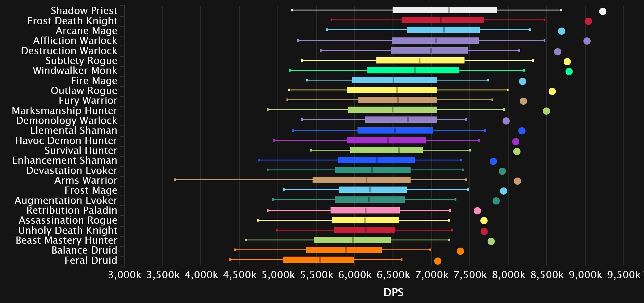This screenshot has height=303, width=644.
Task: Click the Feral Druid outlier dot
Action: (438, 261)
